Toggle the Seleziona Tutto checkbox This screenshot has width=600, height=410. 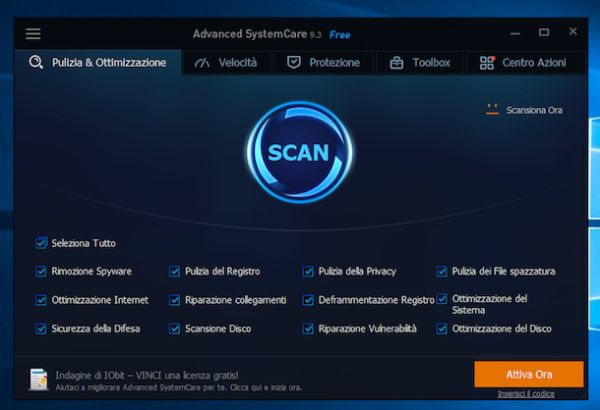pos(41,243)
